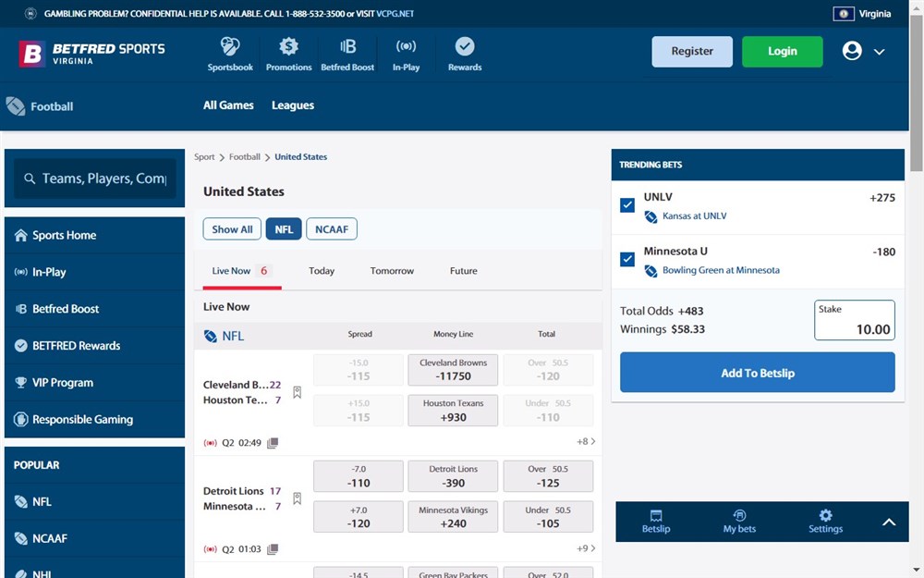
Task: Click the Betfred Sports Virginia logo
Action: point(91,54)
